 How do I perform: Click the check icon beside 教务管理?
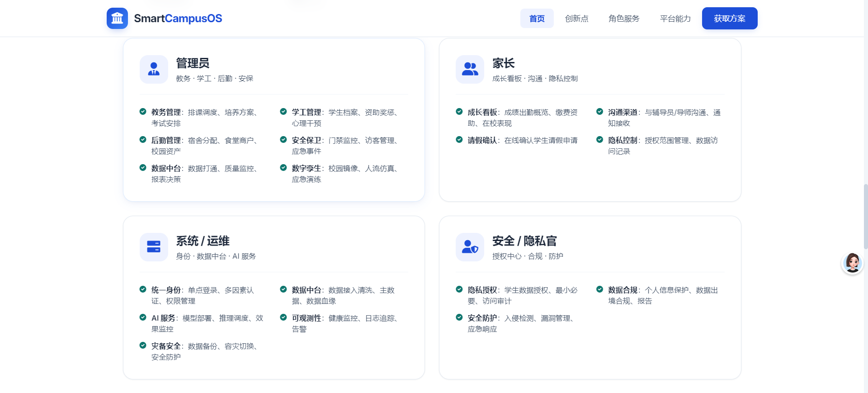pyautogui.click(x=143, y=112)
